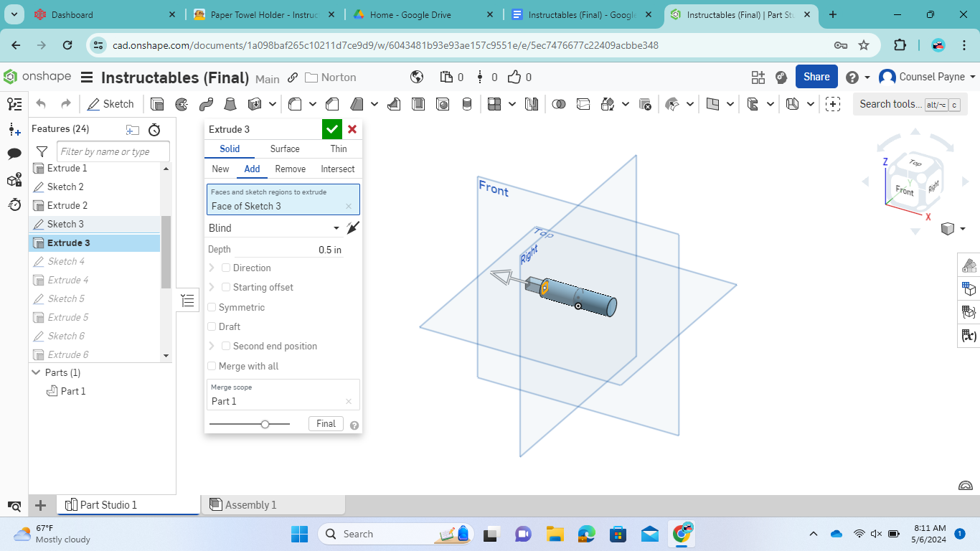Image resolution: width=980 pixels, height=551 pixels.
Task: Cancel Extrude 3 with red X
Action: tap(352, 129)
